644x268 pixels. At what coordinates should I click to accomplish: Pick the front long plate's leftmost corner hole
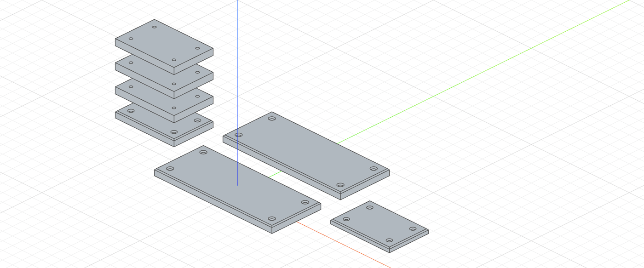coord(170,169)
